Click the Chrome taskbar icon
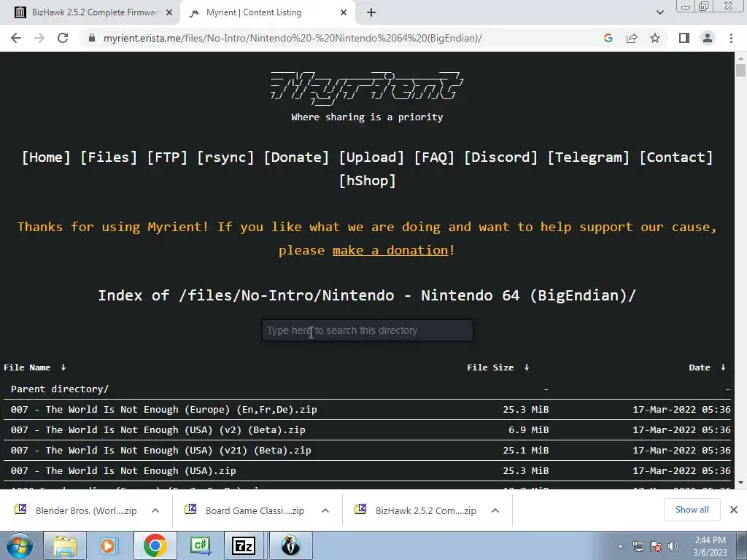Screen dimensions: 747x560 point(155,545)
